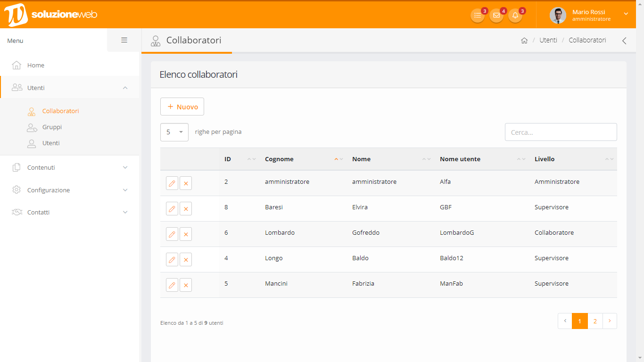This screenshot has width=644, height=362.
Task: Open the rows per page dropdown
Action: [x=174, y=132]
